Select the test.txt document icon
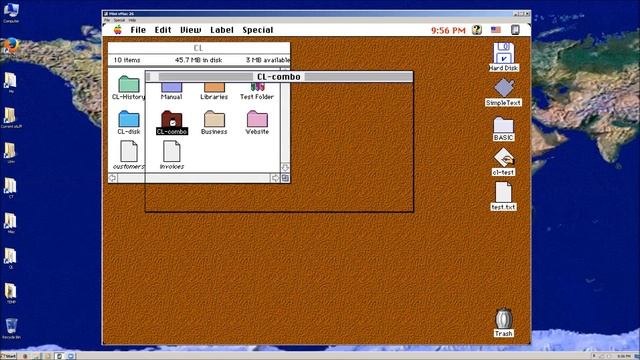Image resolution: width=640 pixels, height=360 pixels. click(x=503, y=192)
